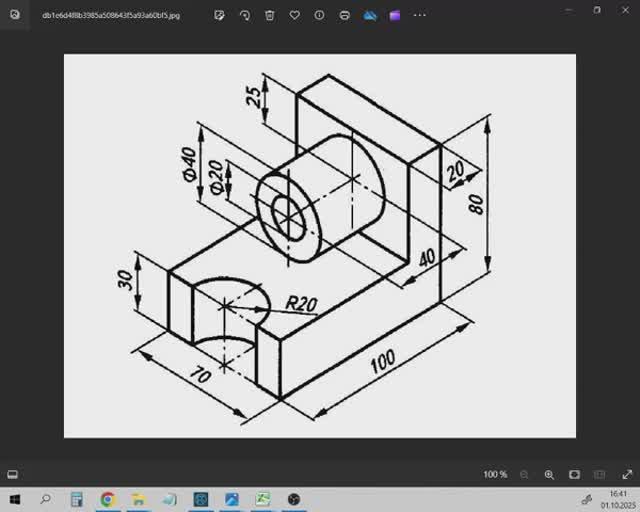This screenshot has height=512, width=640.
Task: Enter full screen with the diagonal arrows icon
Action: pos(627,474)
